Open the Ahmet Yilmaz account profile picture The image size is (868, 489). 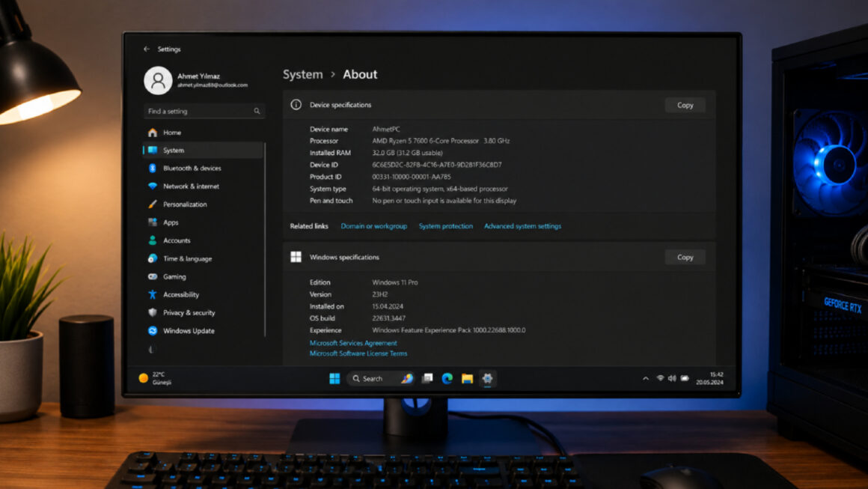pos(159,80)
